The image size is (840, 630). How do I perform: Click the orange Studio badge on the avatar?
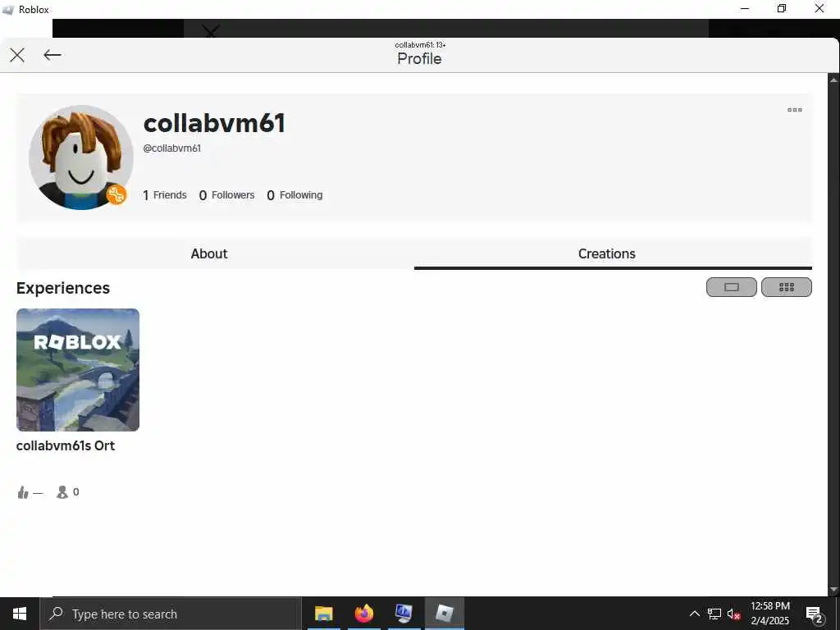click(x=116, y=194)
